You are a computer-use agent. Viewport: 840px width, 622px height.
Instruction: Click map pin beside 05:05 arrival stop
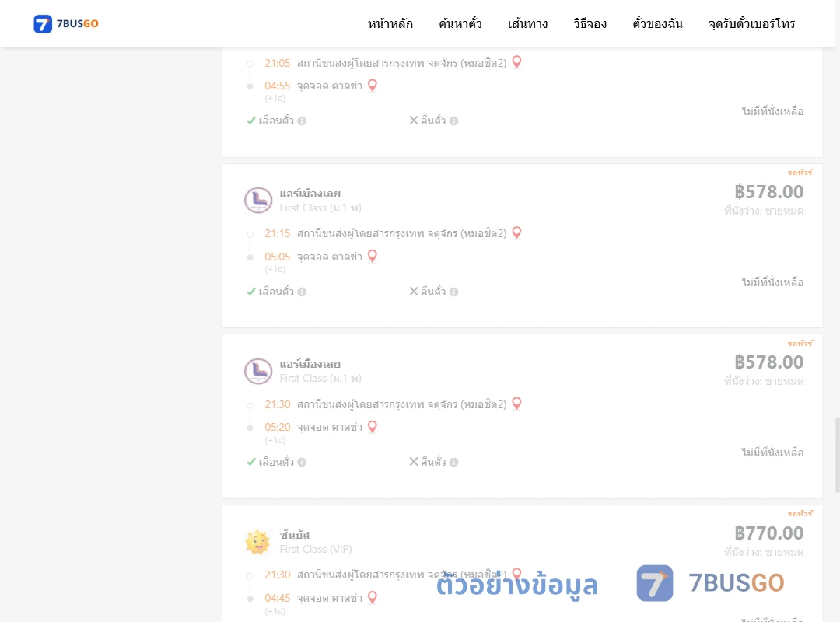[373, 256]
